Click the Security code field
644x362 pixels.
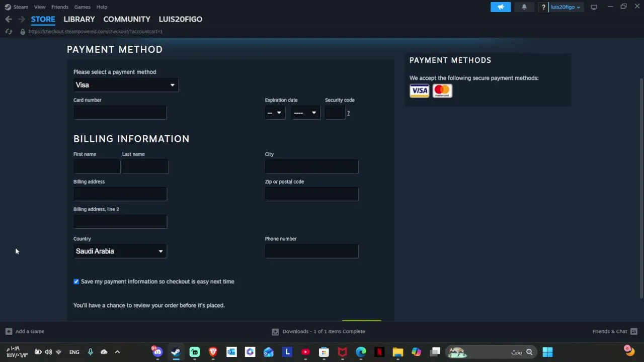pos(335,113)
